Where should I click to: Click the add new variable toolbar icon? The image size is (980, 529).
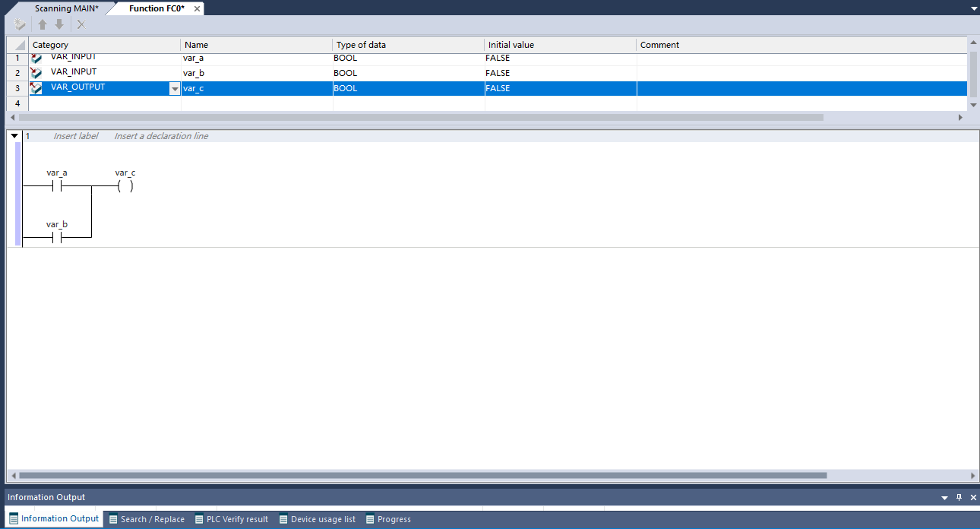pyautogui.click(x=20, y=24)
